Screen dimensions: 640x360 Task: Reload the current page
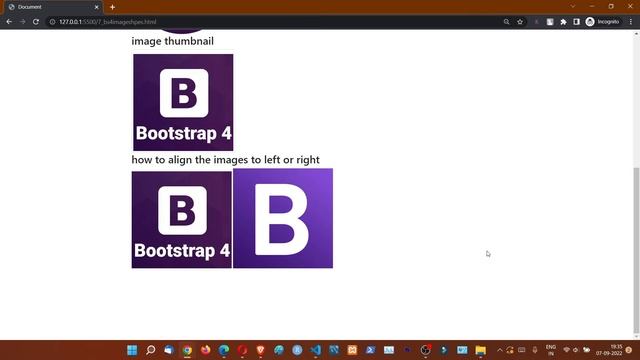tap(36, 22)
